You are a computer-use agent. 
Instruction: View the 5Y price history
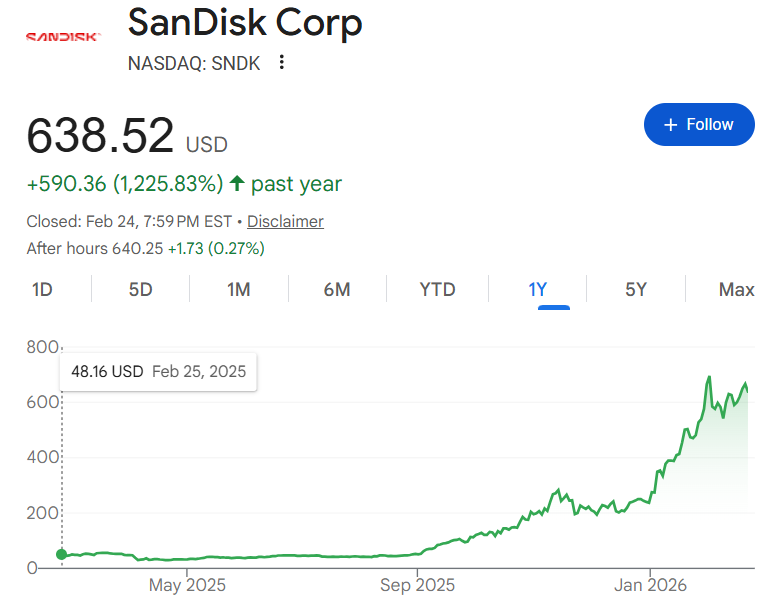[636, 290]
